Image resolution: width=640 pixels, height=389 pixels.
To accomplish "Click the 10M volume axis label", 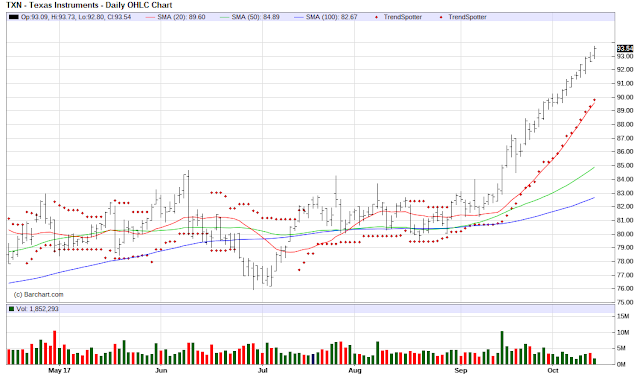I will [x=623, y=332].
